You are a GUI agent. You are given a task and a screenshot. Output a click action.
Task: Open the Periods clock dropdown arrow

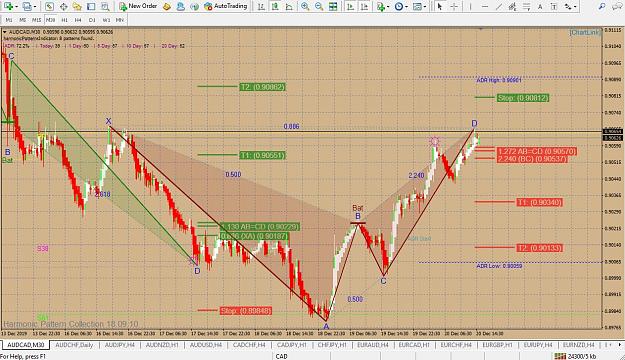406,6
